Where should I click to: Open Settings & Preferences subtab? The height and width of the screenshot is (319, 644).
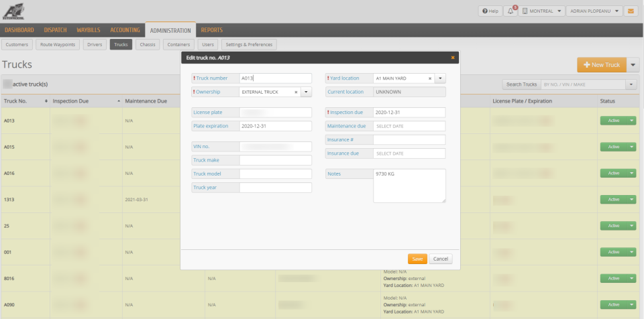tap(250, 44)
